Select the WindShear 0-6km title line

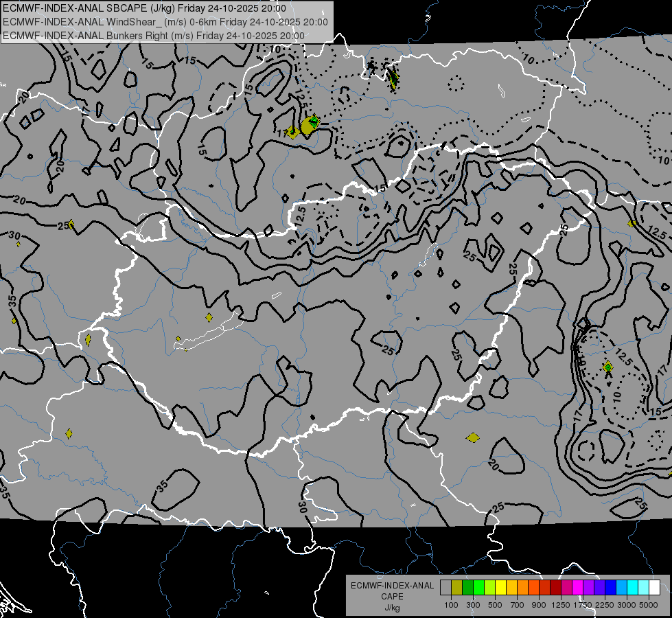165,22
